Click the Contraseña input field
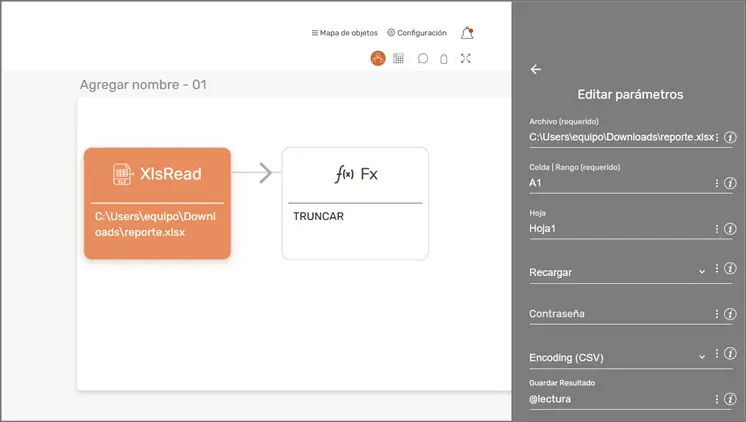Image resolution: width=746 pixels, height=422 pixels. pos(615,314)
